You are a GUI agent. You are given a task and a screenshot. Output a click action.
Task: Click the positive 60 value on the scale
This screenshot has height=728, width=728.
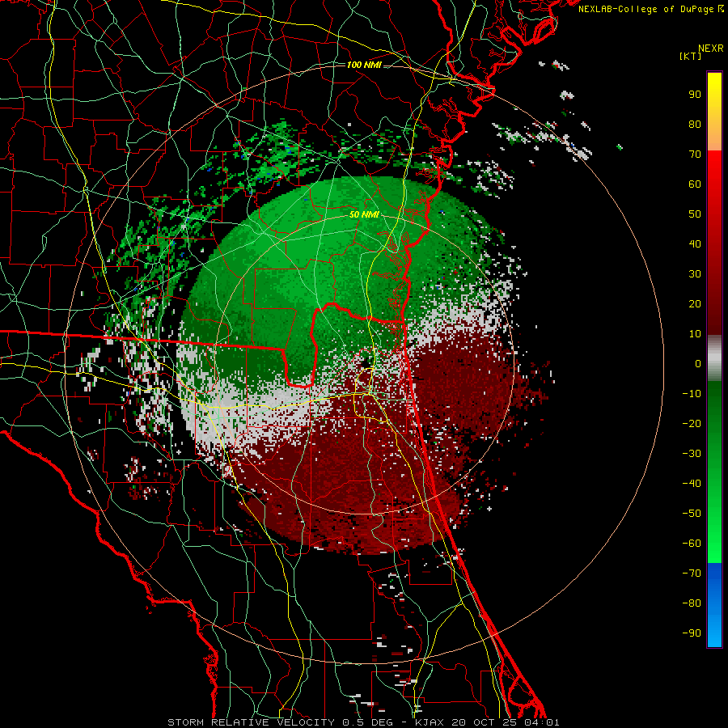point(695,184)
